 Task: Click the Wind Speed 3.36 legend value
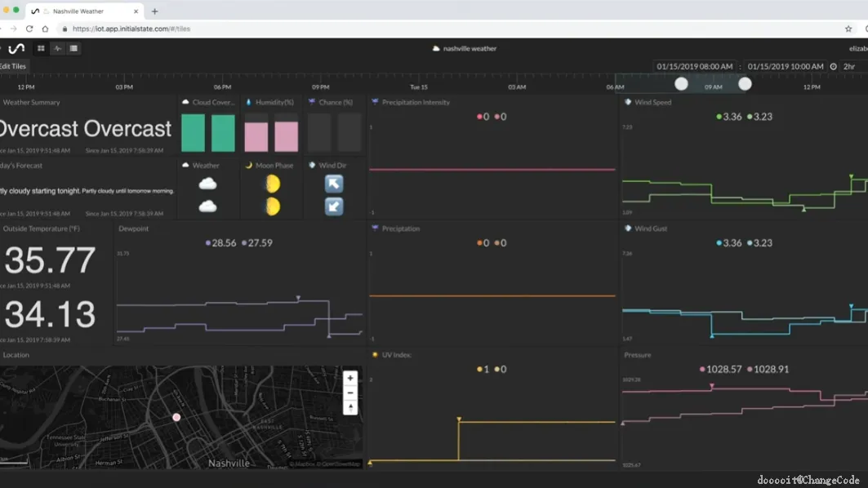732,117
